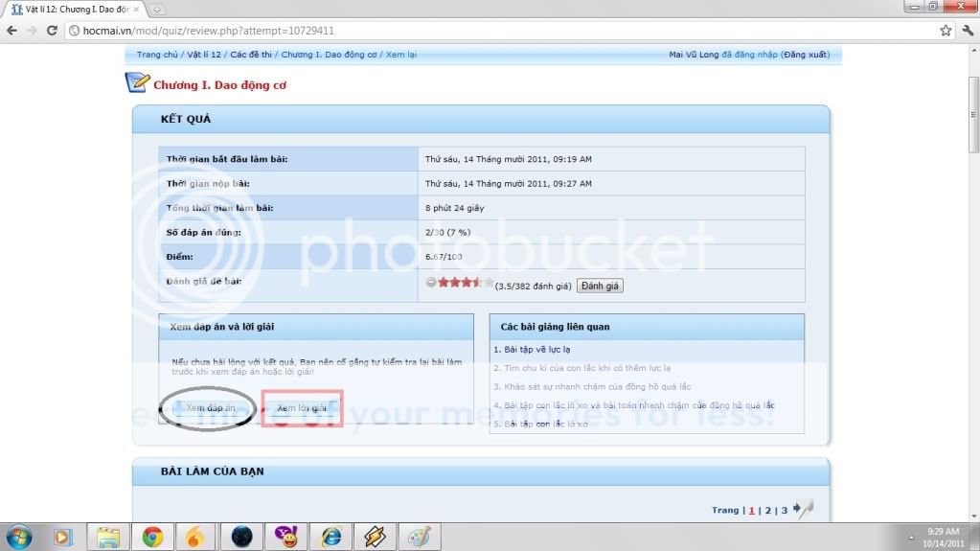Image resolution: width=980 pixels, height=551 pixels.
Task: Open Windows Explorer folder in taskbar
Action: click(108, 538)
